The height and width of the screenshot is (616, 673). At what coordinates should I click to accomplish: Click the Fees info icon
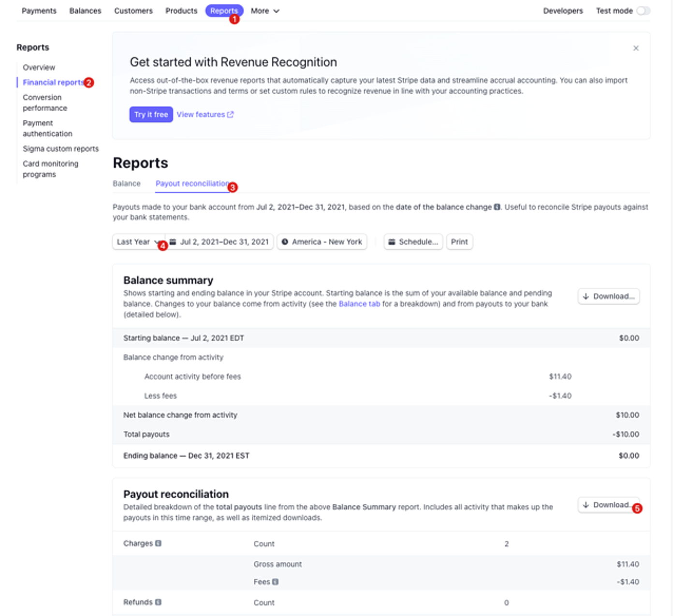[276, 582]
